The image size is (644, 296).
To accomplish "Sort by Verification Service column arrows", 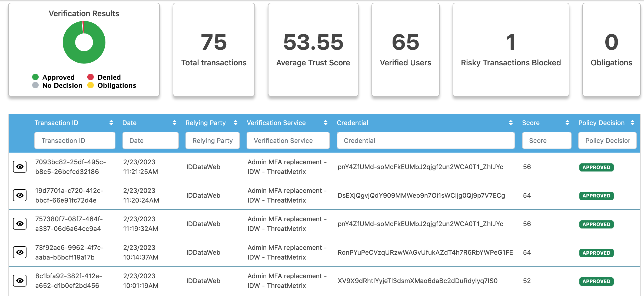I will tap(326, 123).
